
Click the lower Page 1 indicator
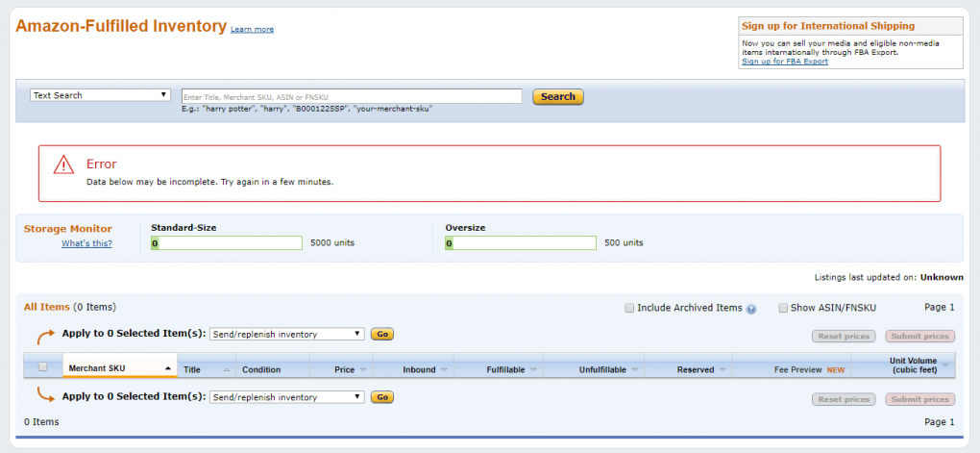[940, 422]
